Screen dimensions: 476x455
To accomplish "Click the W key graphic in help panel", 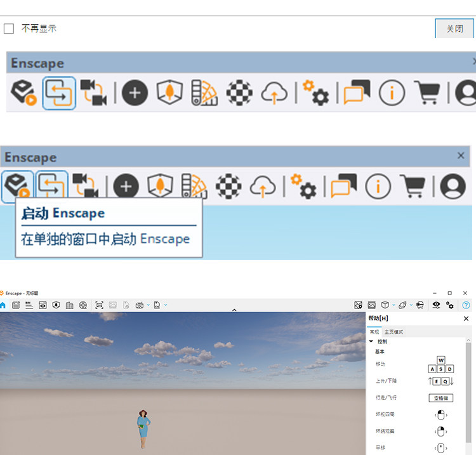I will [x=441, y=360].
